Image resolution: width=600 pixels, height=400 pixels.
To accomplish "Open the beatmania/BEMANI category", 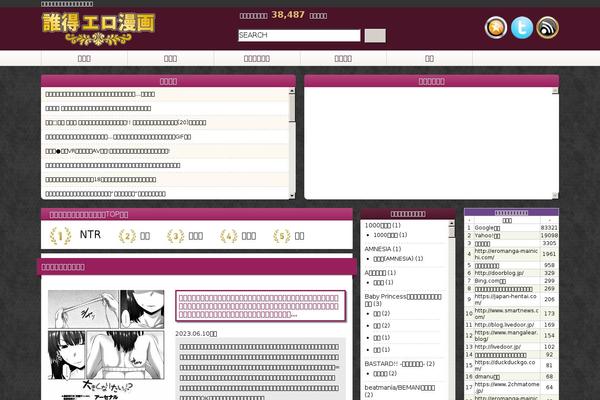I will 399,391.
